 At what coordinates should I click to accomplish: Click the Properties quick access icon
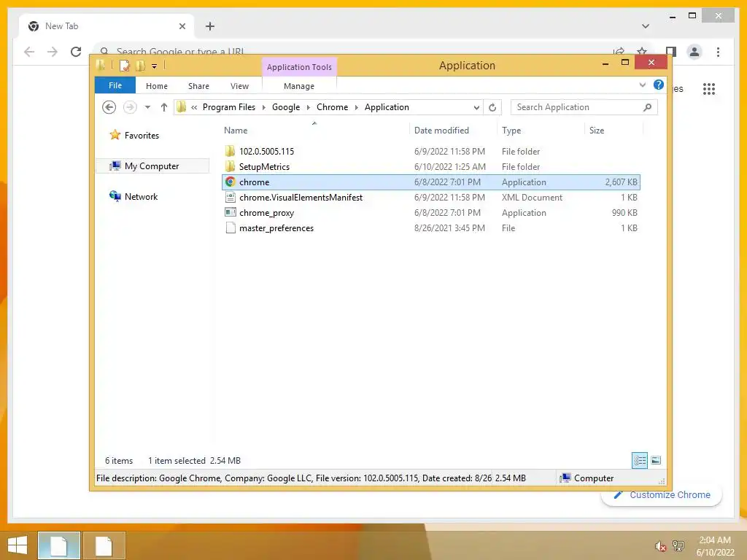(x=124, y=66)
